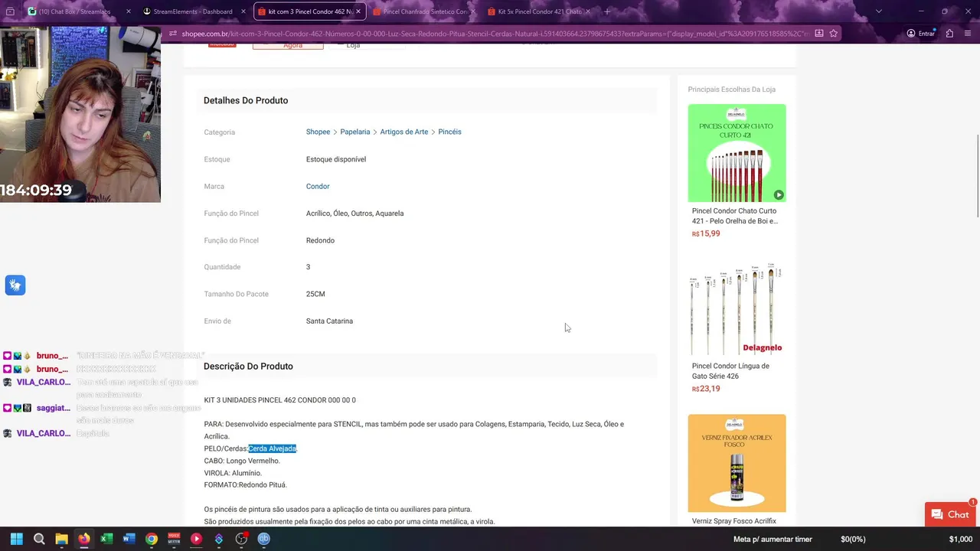Click the $1,000 goal amount
Image resolution: width=980 pixels, height=551 pixels.
[961, 539]
